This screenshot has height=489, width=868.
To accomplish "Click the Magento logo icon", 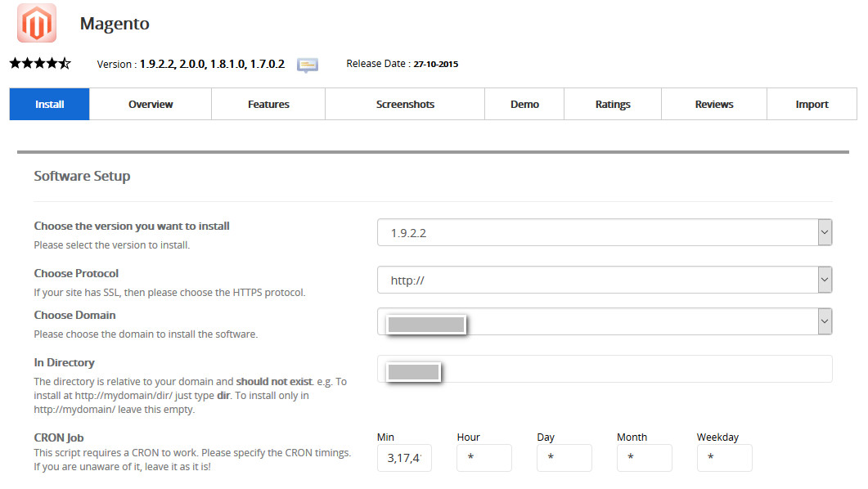I will click(x=37, y=23).
